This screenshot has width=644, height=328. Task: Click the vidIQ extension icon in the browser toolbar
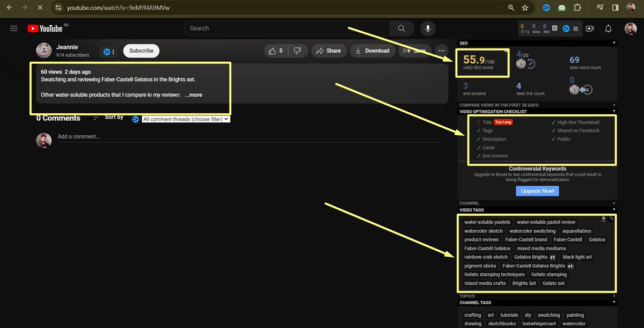tap(546, 8)
